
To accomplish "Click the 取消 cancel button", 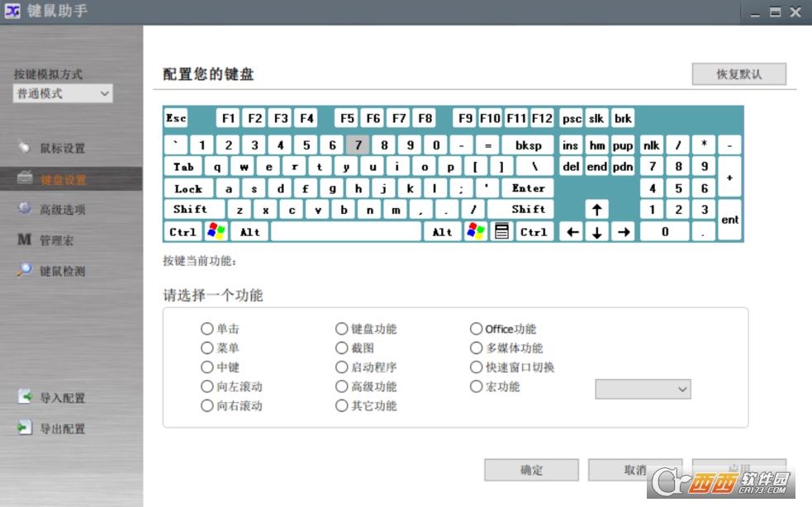I will (635, 470).
